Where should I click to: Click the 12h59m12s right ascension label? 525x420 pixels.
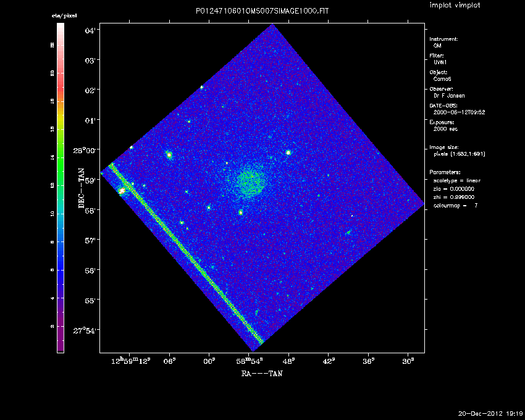130,361
